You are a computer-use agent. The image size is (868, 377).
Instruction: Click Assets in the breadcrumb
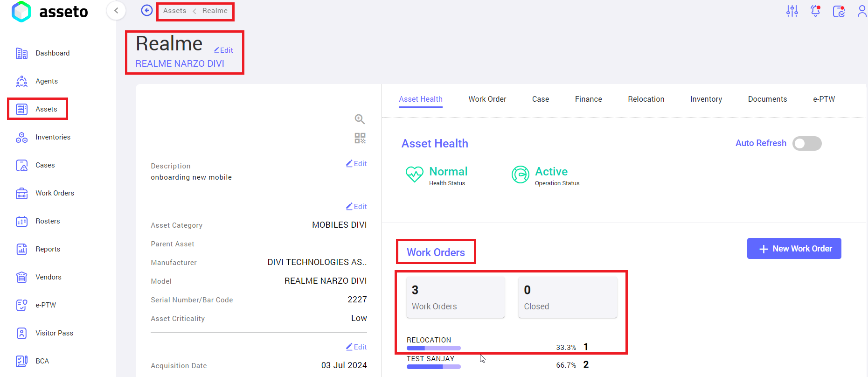[x=174, y=11]
